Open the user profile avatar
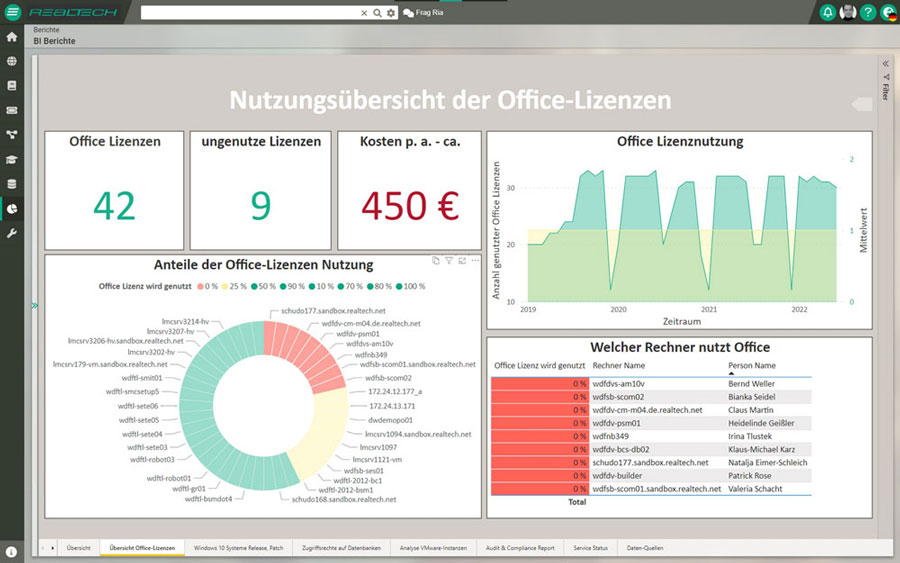The width and height of the screenshot is (900, 563). 848,12
